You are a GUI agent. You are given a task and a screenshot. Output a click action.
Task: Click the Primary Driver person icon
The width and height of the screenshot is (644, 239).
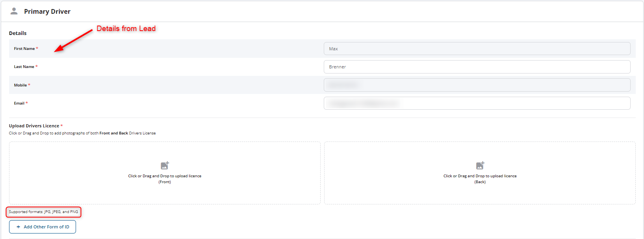coord(14,11)
